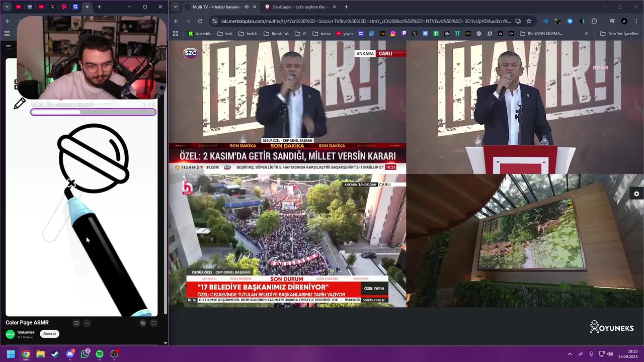Open the SayGames channel avatar
The height and width of the screenshot is (362, 644).
pos(10,334)
